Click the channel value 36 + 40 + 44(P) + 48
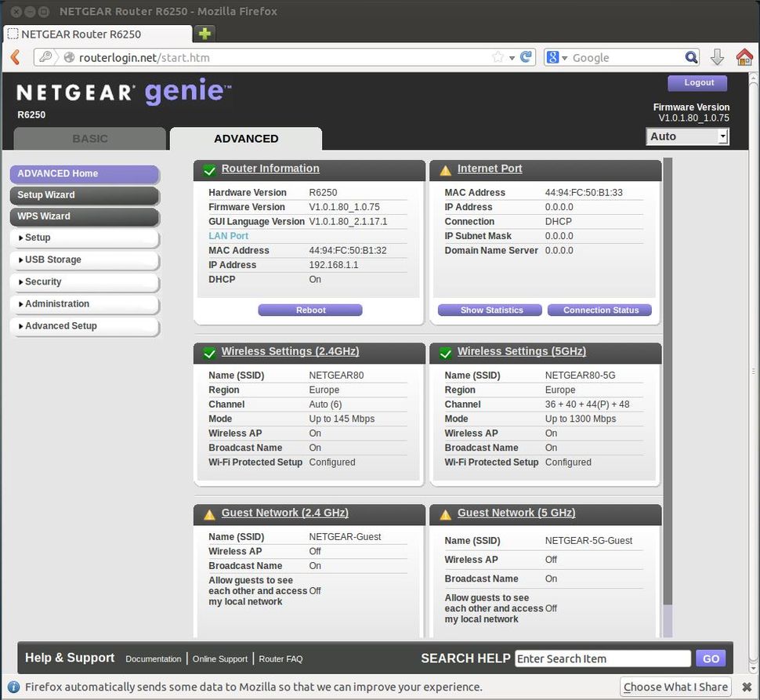The width and height of the screenshot is (760, 700). click(588, 404)
